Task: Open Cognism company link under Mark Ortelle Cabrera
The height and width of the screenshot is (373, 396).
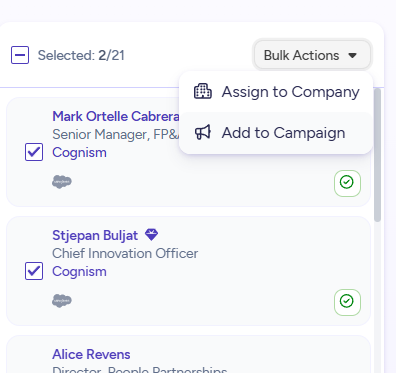Action: tap(79, 152)
